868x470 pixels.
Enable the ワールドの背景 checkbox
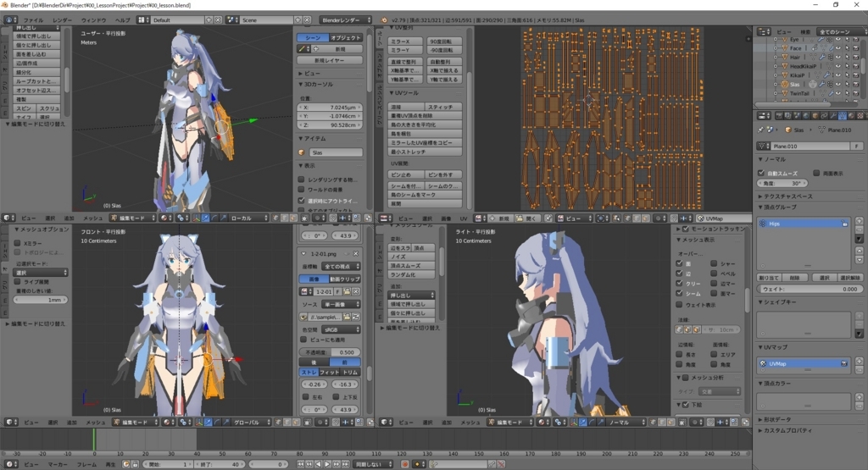pyautogui.click(x=301, y=190)
